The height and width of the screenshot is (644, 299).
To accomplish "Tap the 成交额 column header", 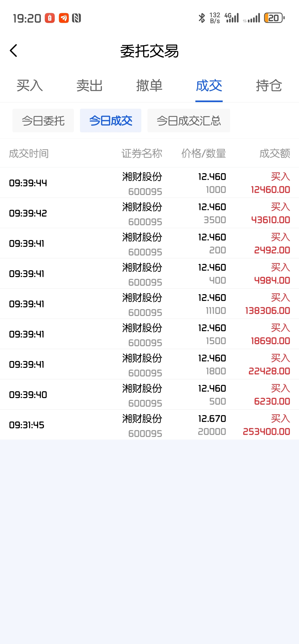I will tap(275, 153).
